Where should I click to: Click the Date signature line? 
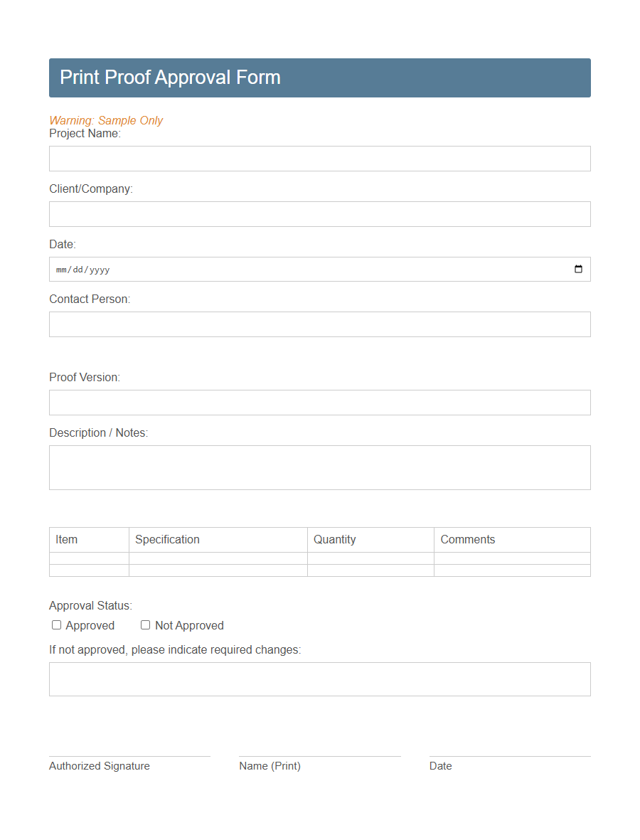[509, 755]
